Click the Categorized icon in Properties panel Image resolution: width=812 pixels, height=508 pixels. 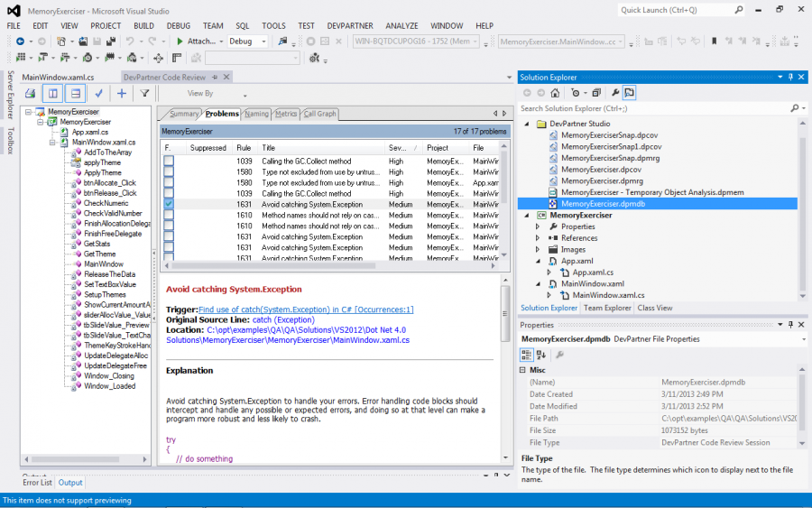coord(526,355)
